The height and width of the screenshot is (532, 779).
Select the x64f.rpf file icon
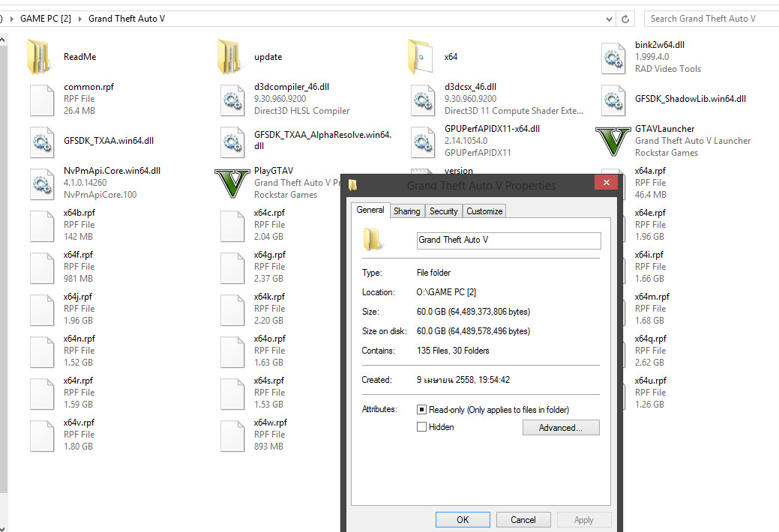pyautogui.click(x=42, y=267)
